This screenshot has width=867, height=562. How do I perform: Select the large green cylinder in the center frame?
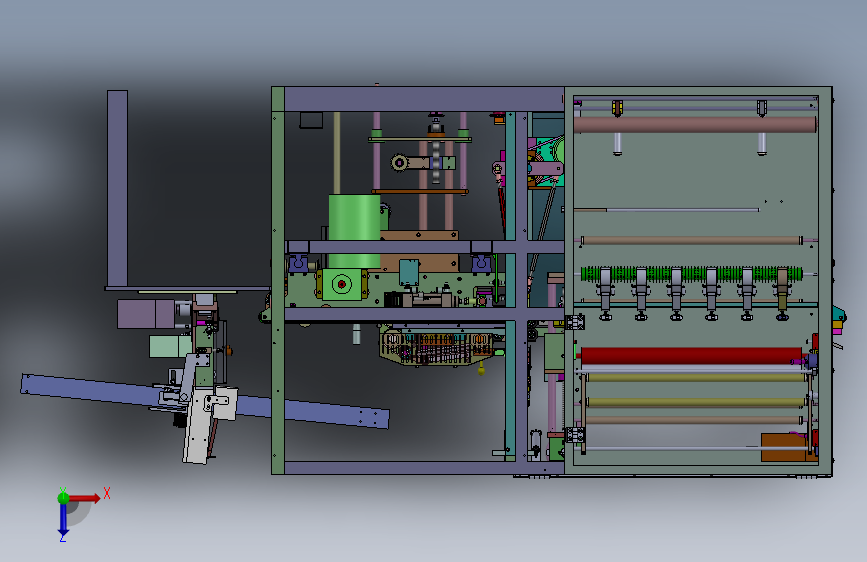coord(354,231)
